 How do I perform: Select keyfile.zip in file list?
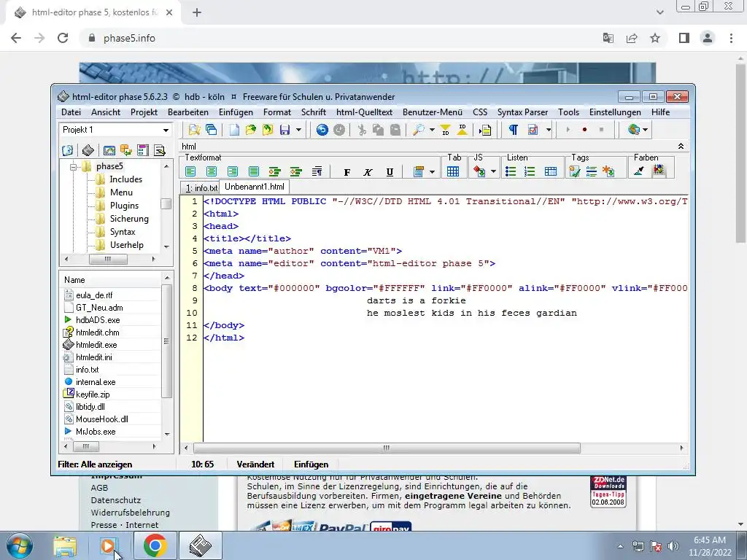93,394
